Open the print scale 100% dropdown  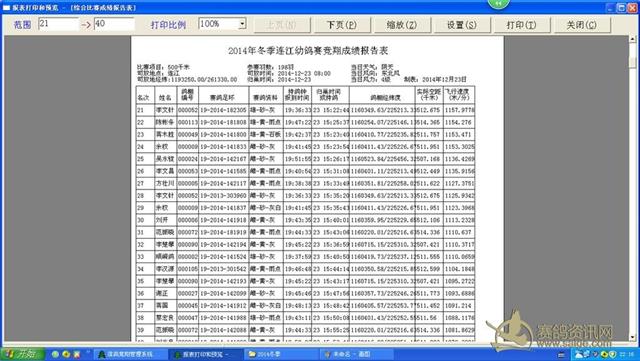click(242, 24)
